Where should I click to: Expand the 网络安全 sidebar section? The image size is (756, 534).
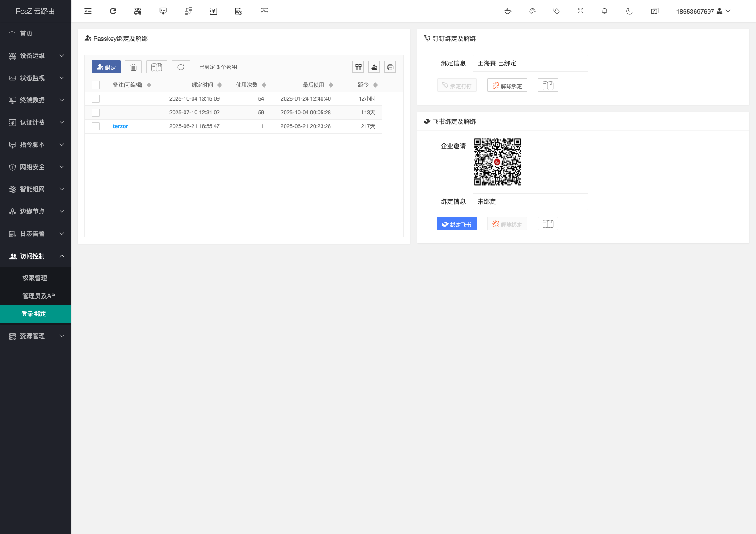(36, 167)
